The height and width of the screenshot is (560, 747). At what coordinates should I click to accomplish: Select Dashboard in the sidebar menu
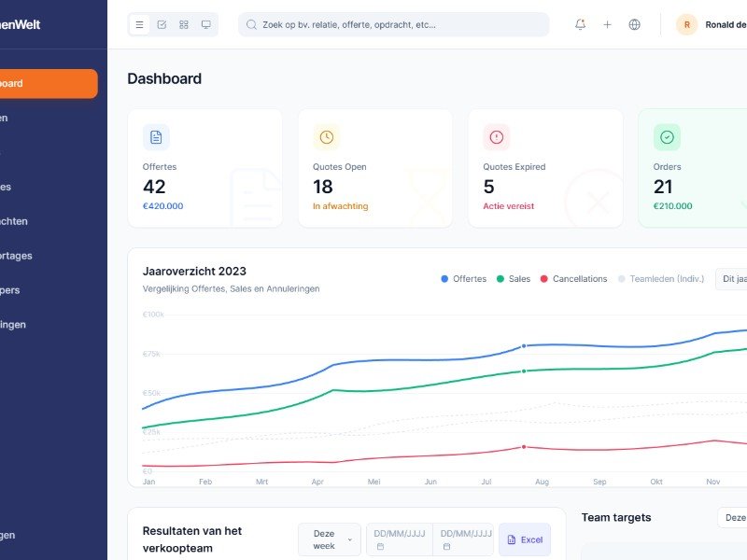pos(49,83)
